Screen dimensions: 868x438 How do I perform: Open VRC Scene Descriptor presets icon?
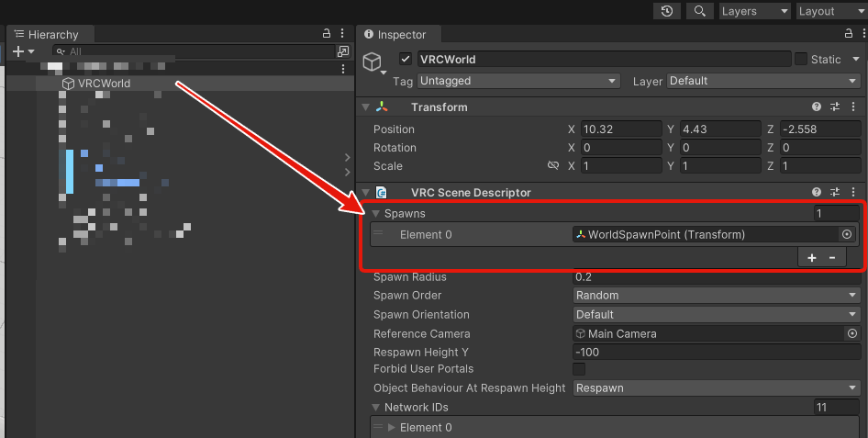click(x=835, y=192)
